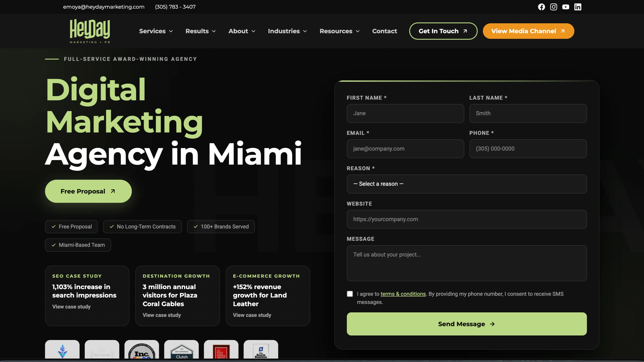Click the 'Free Proposal' checkmark chip
644x362 pixels.
[71, 227]
